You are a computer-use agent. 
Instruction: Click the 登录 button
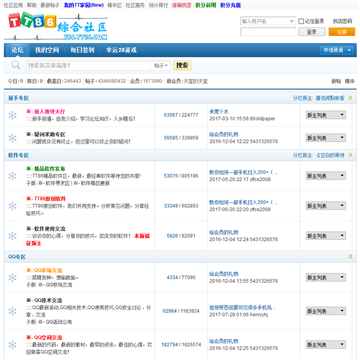click(x=312, y=32)
